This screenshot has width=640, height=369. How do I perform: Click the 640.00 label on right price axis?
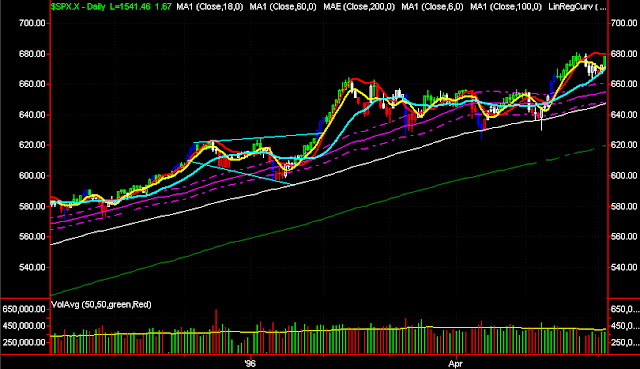click(624, 115)
